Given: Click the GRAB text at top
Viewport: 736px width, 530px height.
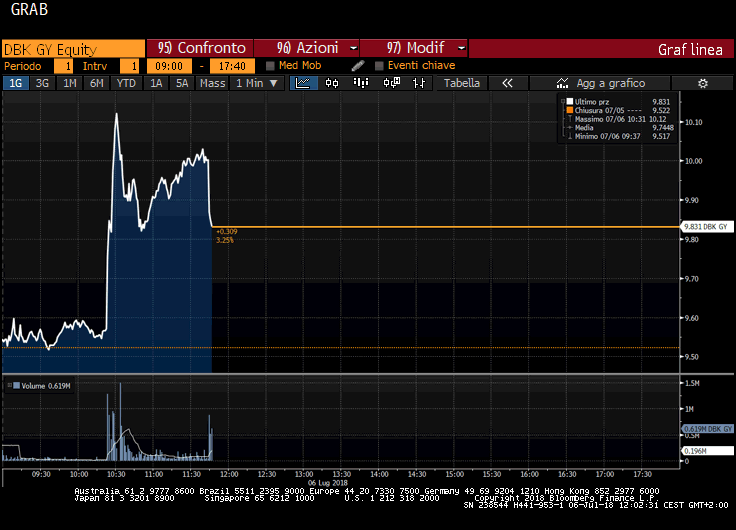Looking at the screenshot, I should point(29,9).
